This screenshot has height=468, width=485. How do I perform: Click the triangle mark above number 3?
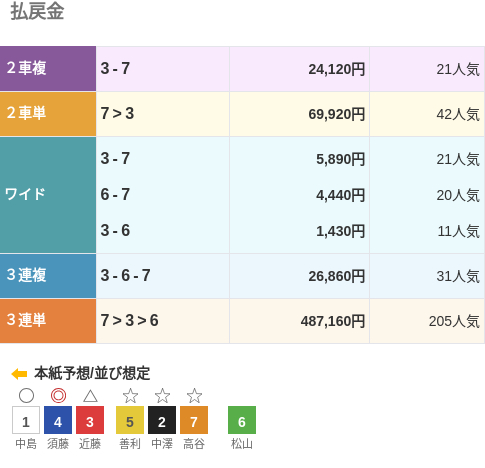90,396
